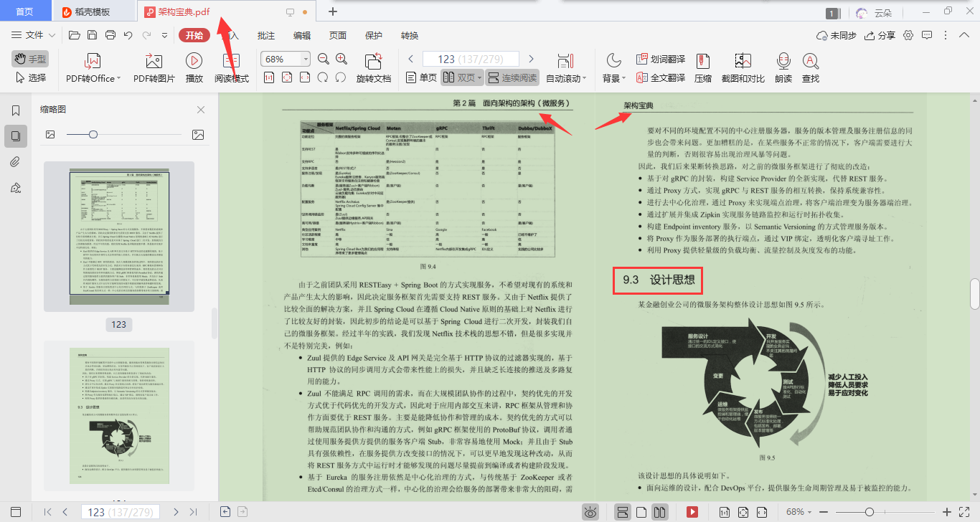
Task: Select the hand tool (手型)
Action: coord(29,59)
